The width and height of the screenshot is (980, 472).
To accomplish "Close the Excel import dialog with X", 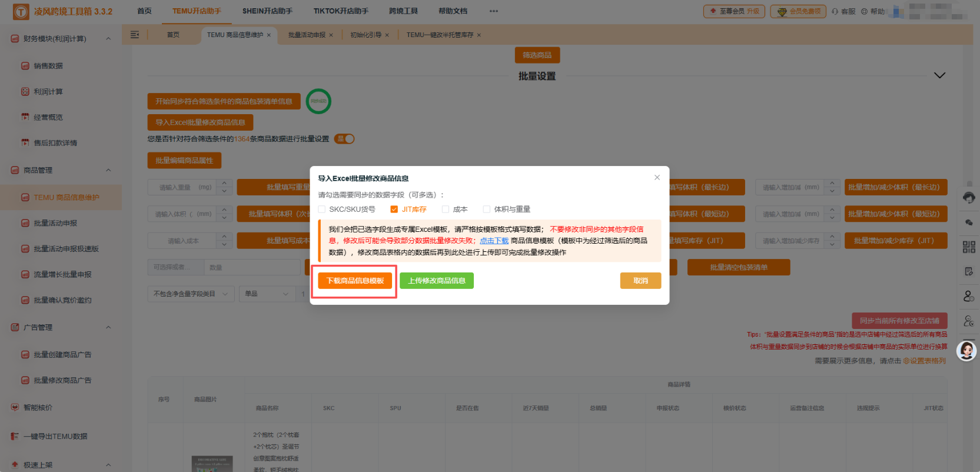I will coord(657,178).
